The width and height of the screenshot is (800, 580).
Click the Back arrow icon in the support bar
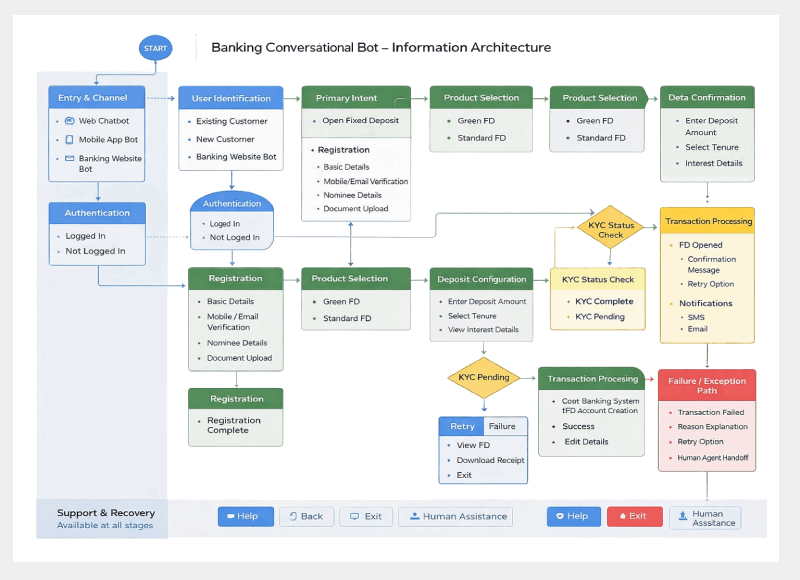click(292, 517)
